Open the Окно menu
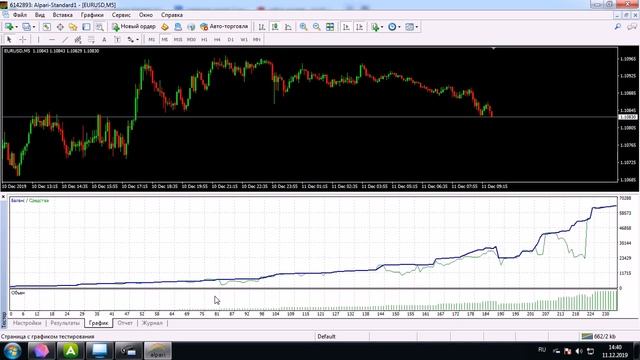The height and width of the screenshot is (360, 640). click(146, 15)
